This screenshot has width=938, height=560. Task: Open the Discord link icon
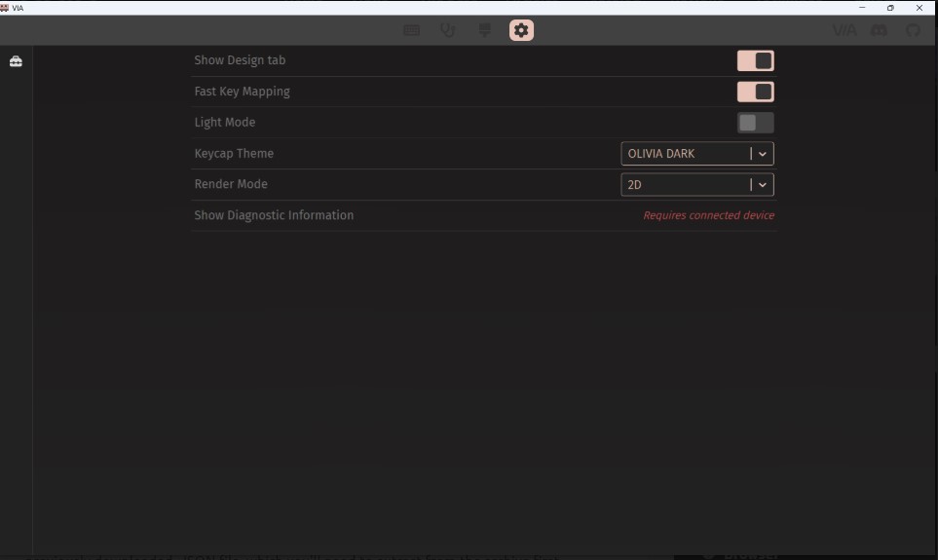(x=879, y=30)
